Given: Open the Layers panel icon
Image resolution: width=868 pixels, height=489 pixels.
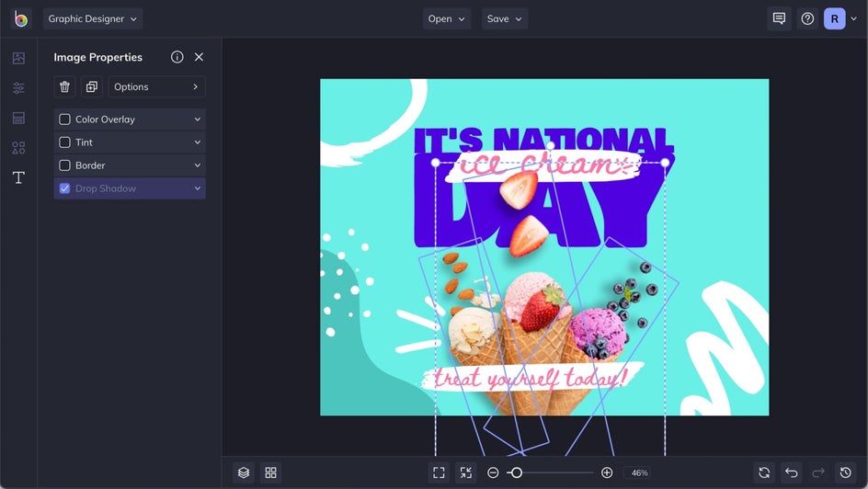Looking at the screenshot, I should (x=244, y=472).
